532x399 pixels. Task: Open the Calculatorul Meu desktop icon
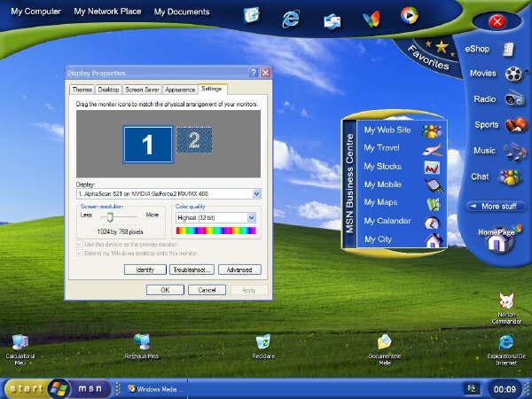(20, 350)
